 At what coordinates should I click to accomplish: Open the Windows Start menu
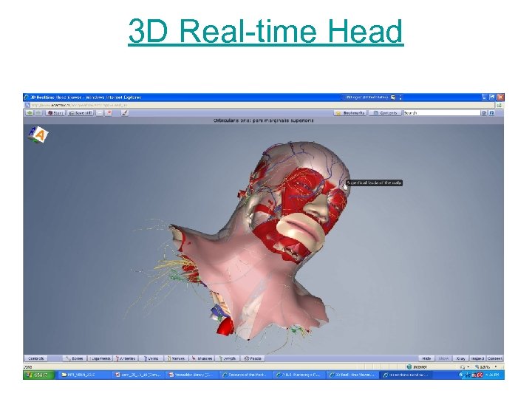tap(38, 375)
